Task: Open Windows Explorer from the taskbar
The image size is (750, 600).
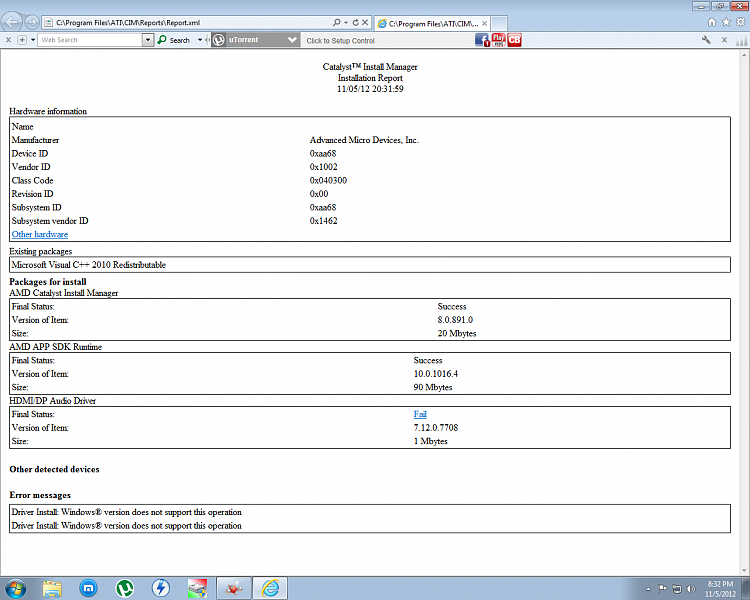Action: tap(52, 588)
